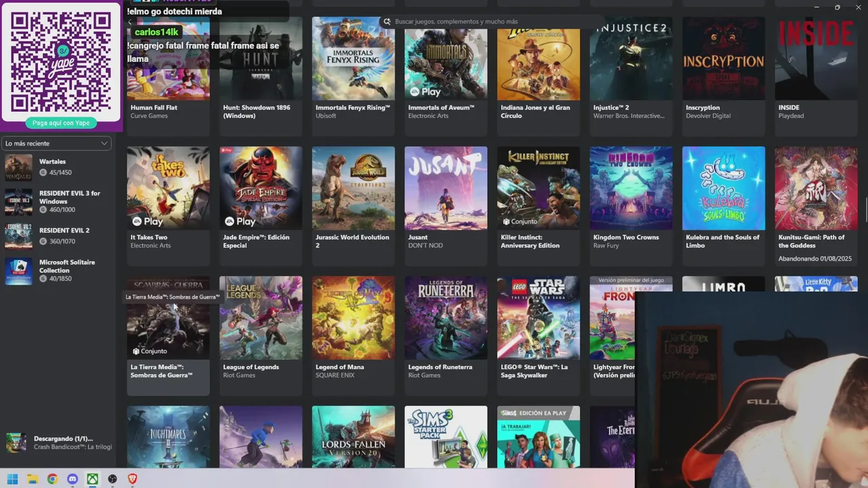This screenshot has height=488, width=868.
Task: Click the EA Play badge on Jade Empire
Action: [240, 222]
